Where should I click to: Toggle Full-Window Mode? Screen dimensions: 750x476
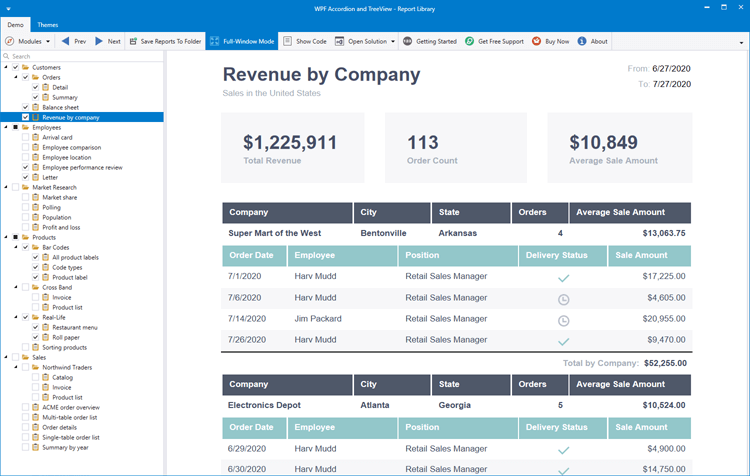[x=239, y=42]
